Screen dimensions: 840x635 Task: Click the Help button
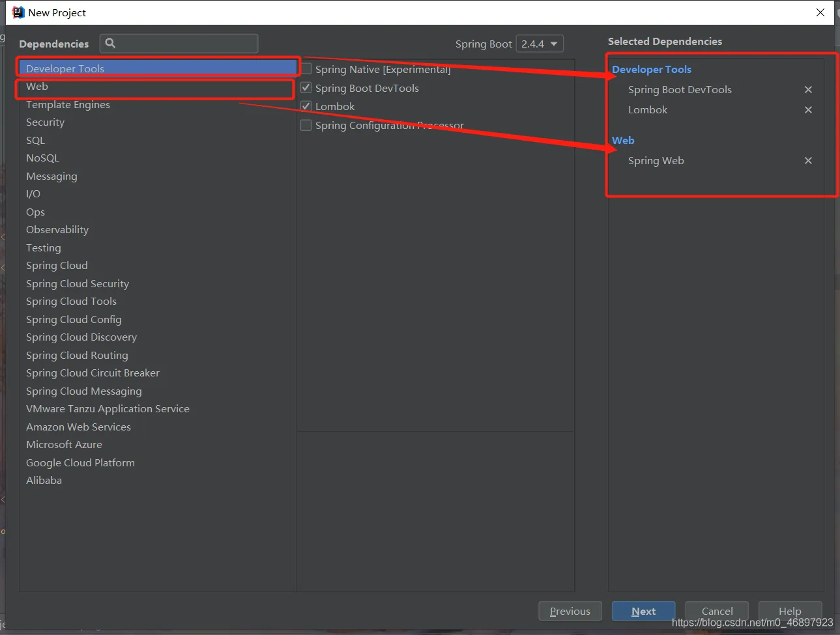coord(790,611)
